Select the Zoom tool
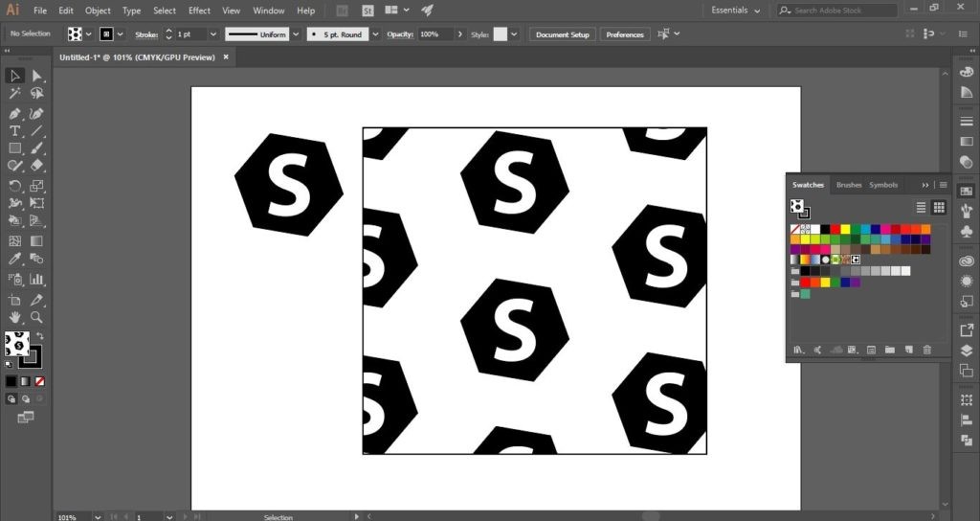Image resolution: width=980 pixels, height=521 pixels. pyautogui.click(x=37, y=317)
